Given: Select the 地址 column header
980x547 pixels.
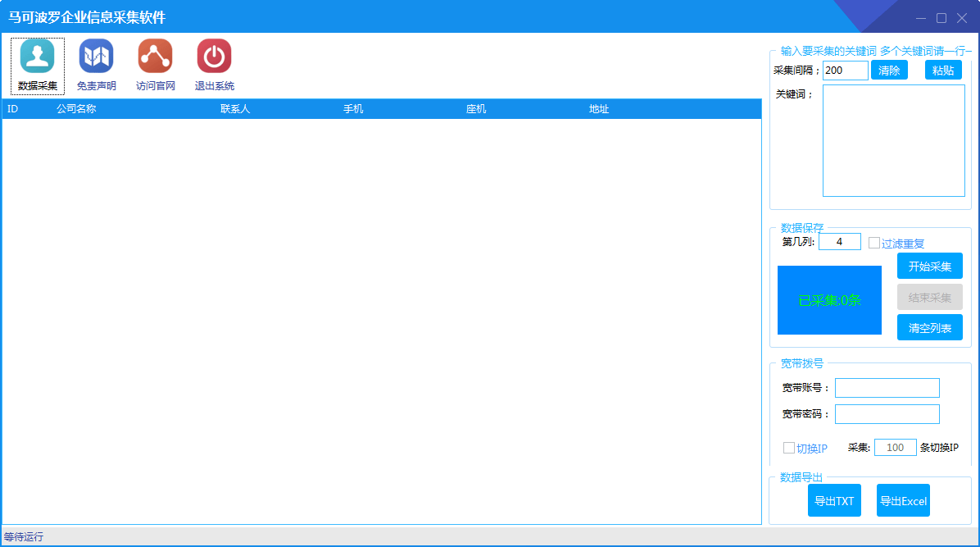Looking at the screenshot, I should coord(599,109).
